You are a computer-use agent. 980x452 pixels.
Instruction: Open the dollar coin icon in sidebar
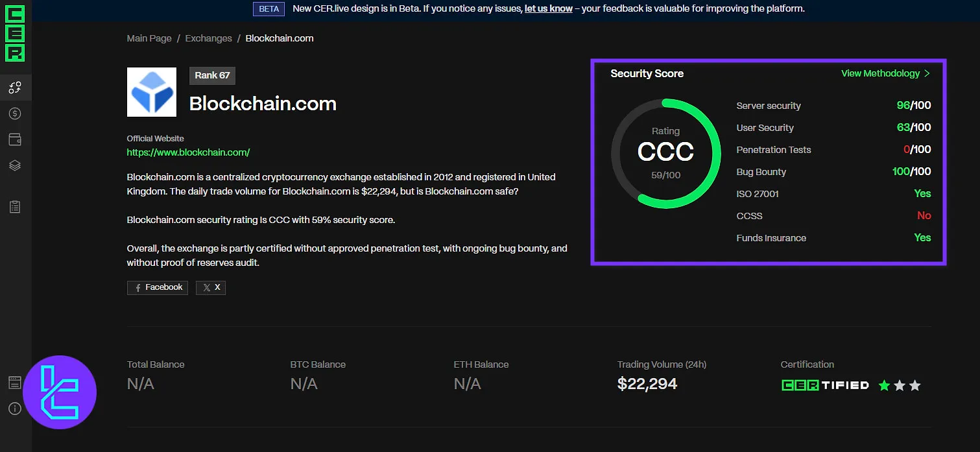[15, 113]
